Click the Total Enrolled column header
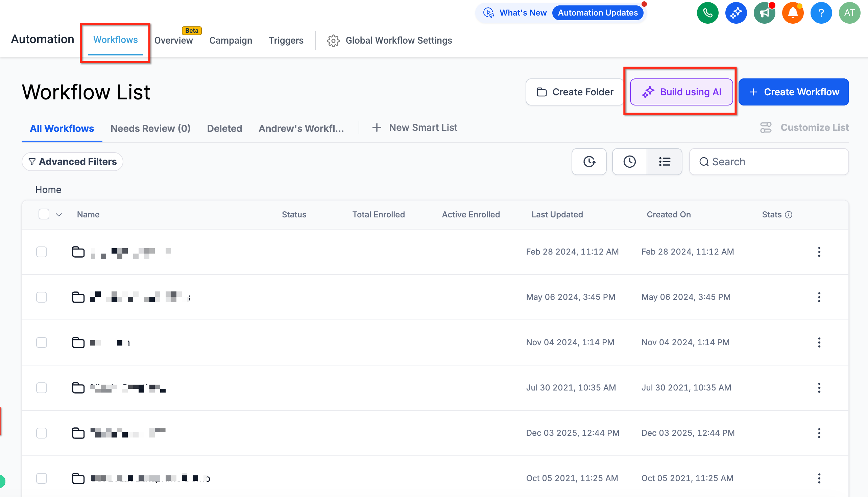 [x=378, y=215]
